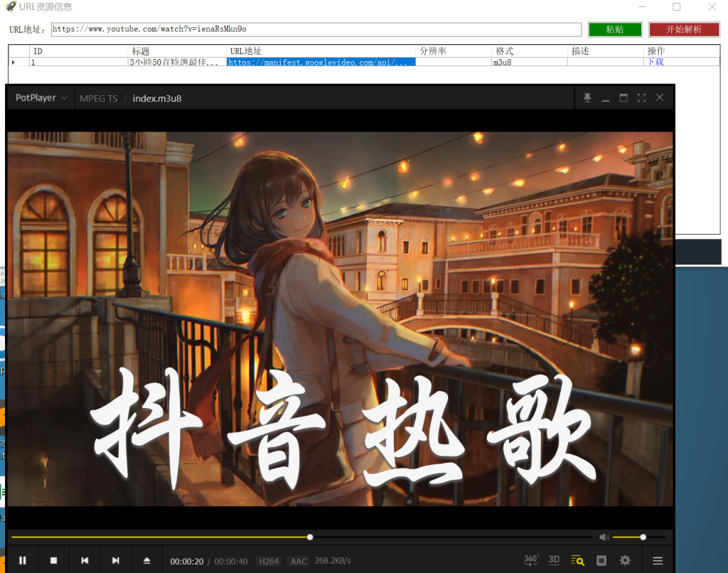Image resolution: width=728 pixels, height=573 pixels.
Task: Click the playback seek bar handle
Action: click(x=310, y=537)
